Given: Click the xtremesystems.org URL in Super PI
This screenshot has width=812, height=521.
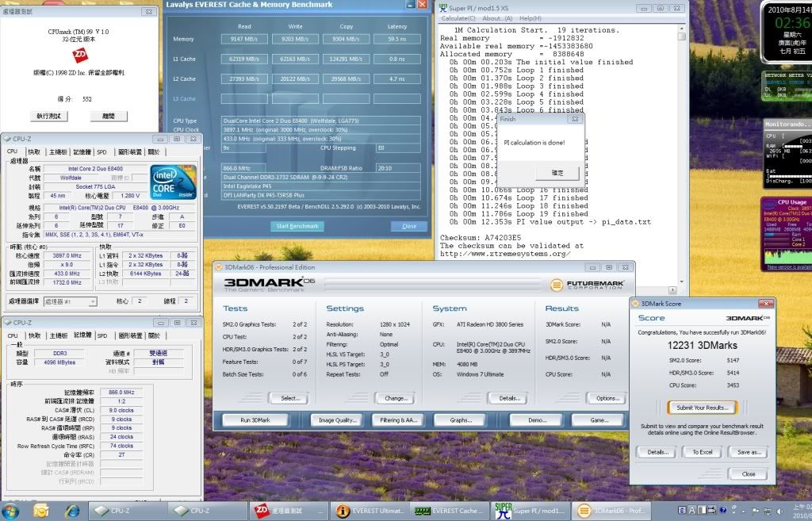Looking at the screenshot, I should (x=505, y=254).
